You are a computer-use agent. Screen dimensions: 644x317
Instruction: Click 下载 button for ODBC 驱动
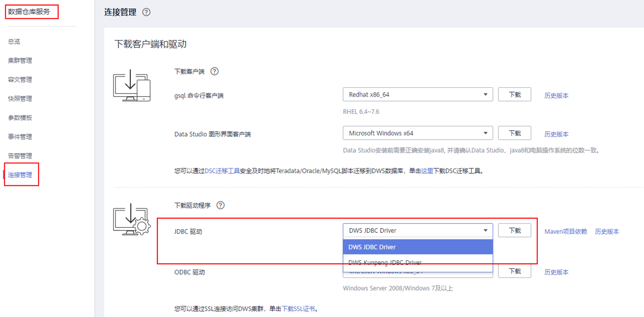click(514, 271)
